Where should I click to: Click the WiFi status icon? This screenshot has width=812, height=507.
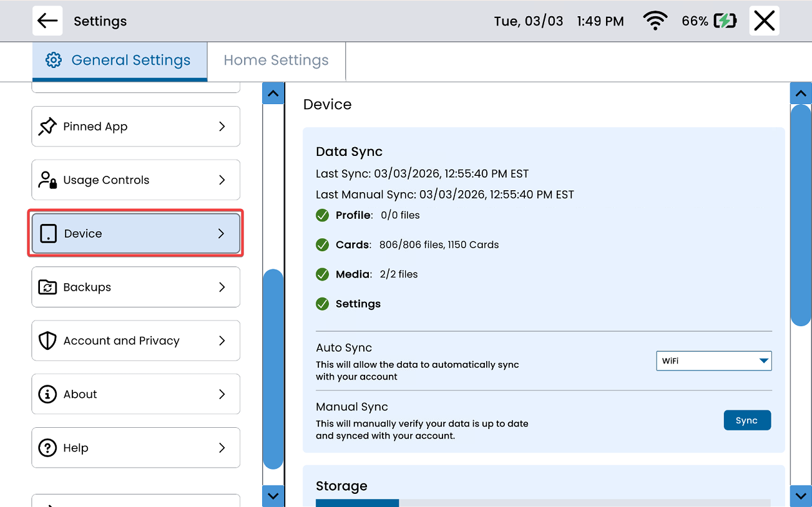(655, 21)
